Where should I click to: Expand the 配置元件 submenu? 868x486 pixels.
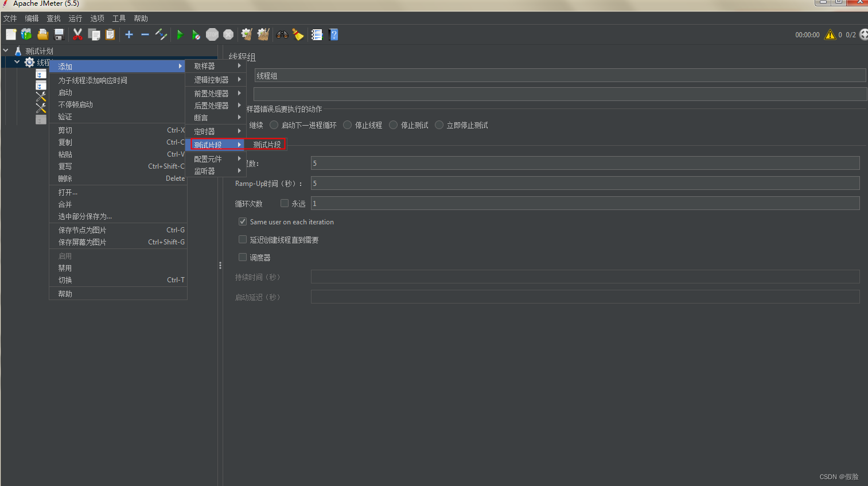pos(216,159)
